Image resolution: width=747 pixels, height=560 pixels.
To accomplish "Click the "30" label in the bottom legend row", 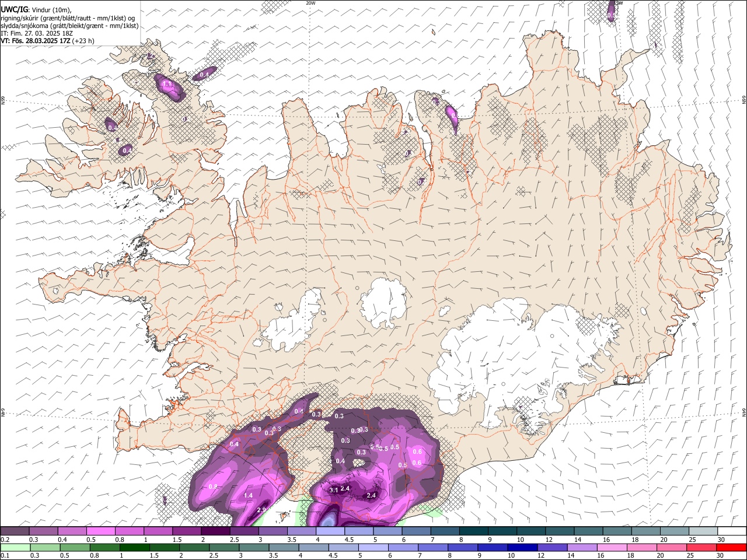I will [720, 556].
